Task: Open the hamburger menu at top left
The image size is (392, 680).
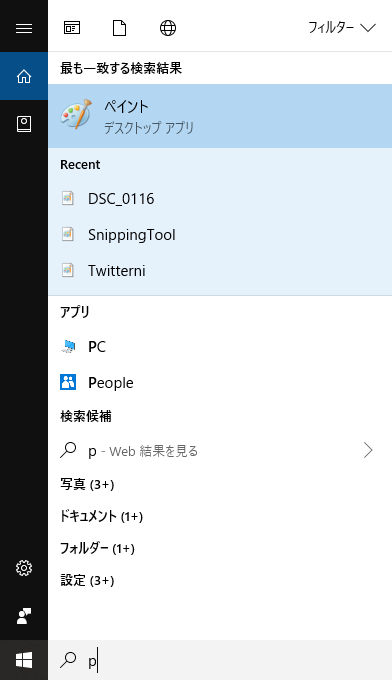Action: coord(24,28)
